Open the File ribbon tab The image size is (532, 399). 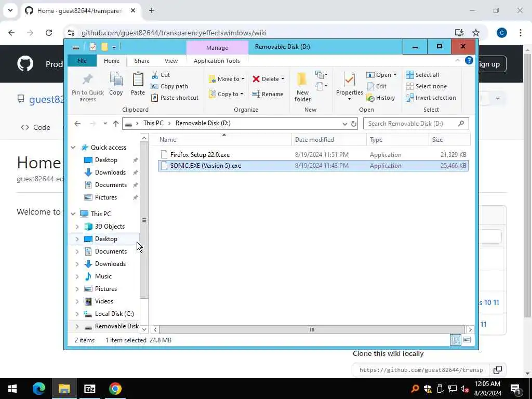[82, 61]
